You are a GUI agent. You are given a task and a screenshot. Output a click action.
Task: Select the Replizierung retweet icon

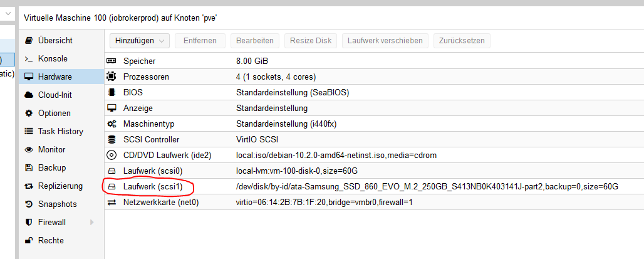tap(29, 186)
